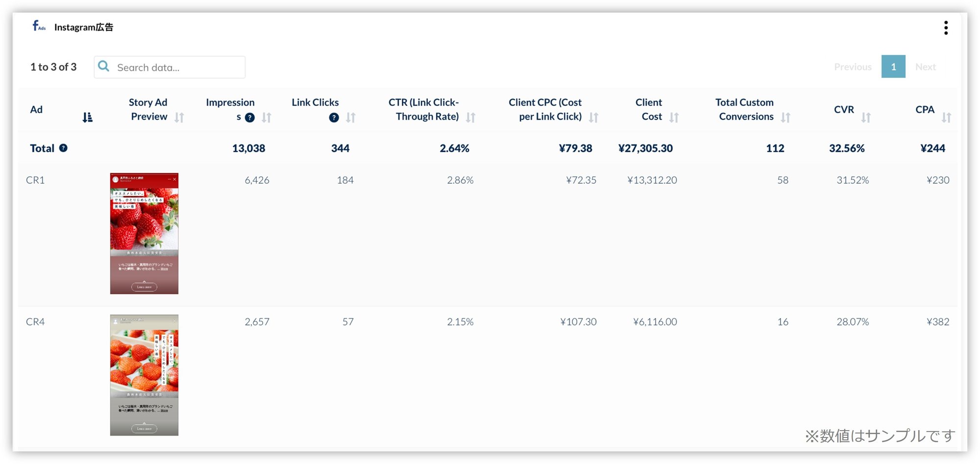Sort by CVR column
This screenshot has width=980, height=464.
866,117
